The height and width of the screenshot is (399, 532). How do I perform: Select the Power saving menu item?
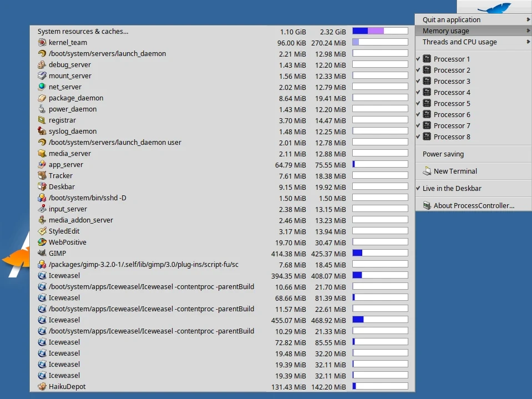443,154
